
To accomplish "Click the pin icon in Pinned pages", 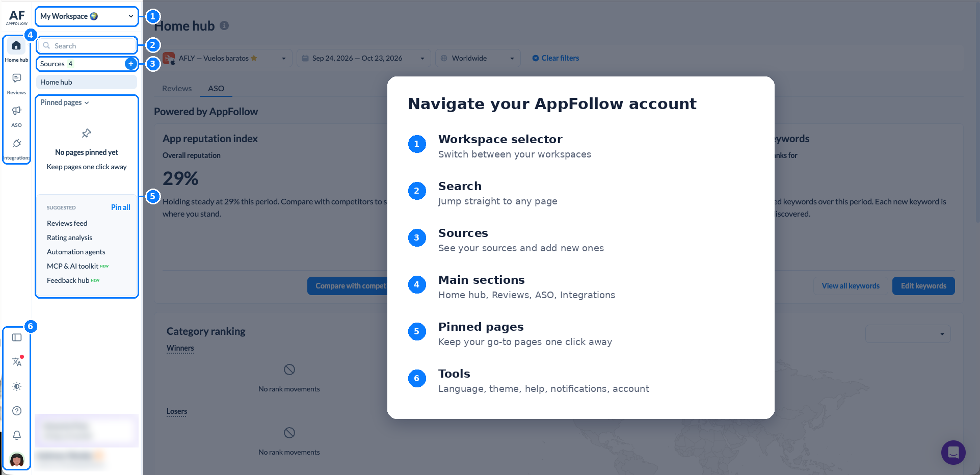I will (x=87, y=134).
